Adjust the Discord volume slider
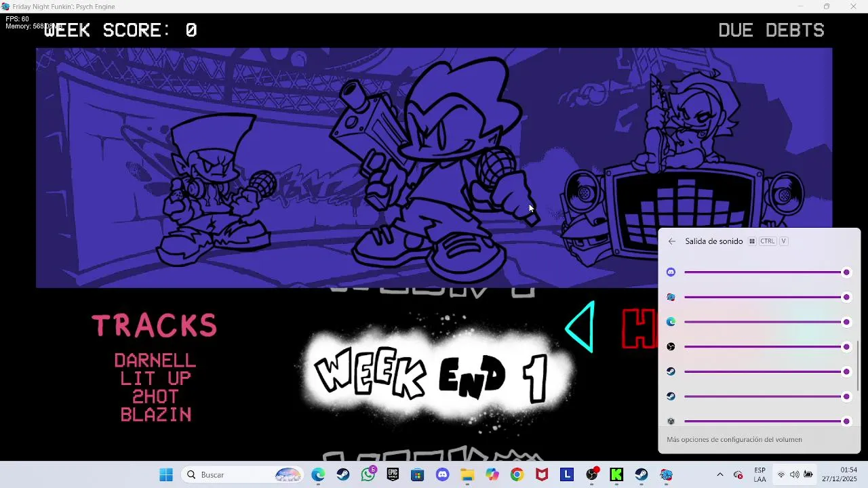 (x=767, y=272)
